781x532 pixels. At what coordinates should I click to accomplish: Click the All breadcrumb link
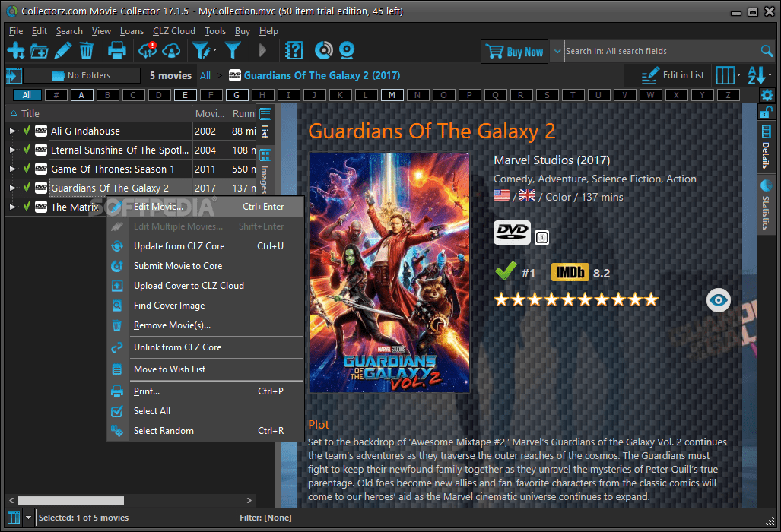(x=205, y=76)
